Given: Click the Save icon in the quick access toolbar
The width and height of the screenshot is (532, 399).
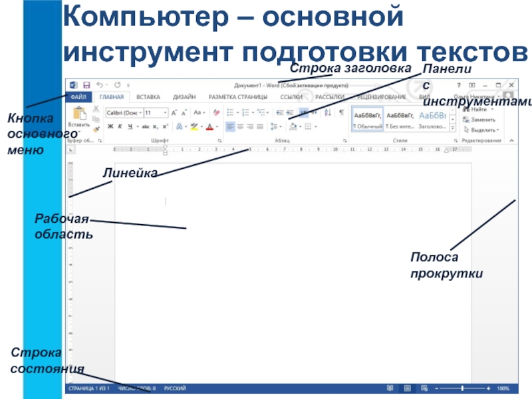Looking at the screenshot, I should coord(86,85).
